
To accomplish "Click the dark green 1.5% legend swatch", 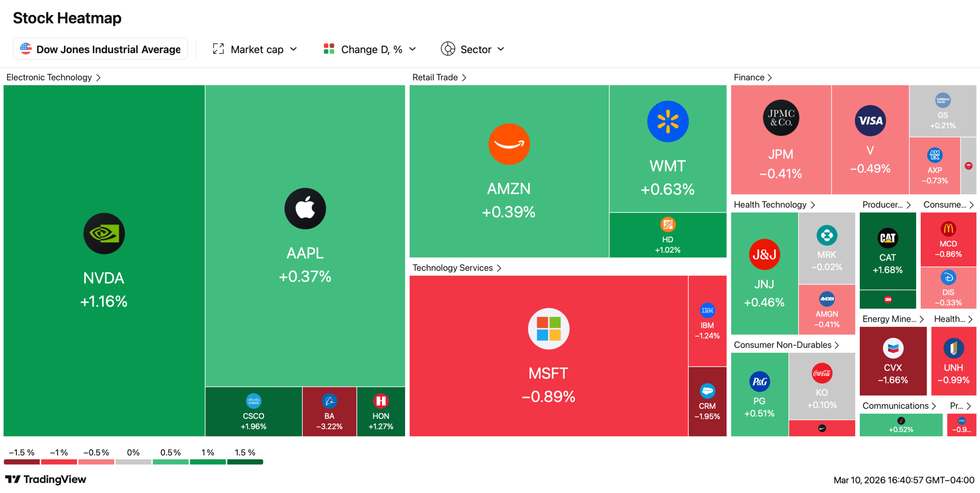I will pyautogui.click(x=245, y=462).
